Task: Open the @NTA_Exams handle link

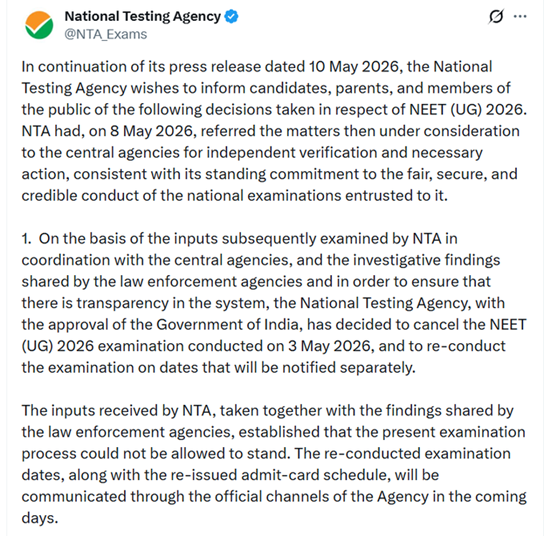Action: coord(106,34)
